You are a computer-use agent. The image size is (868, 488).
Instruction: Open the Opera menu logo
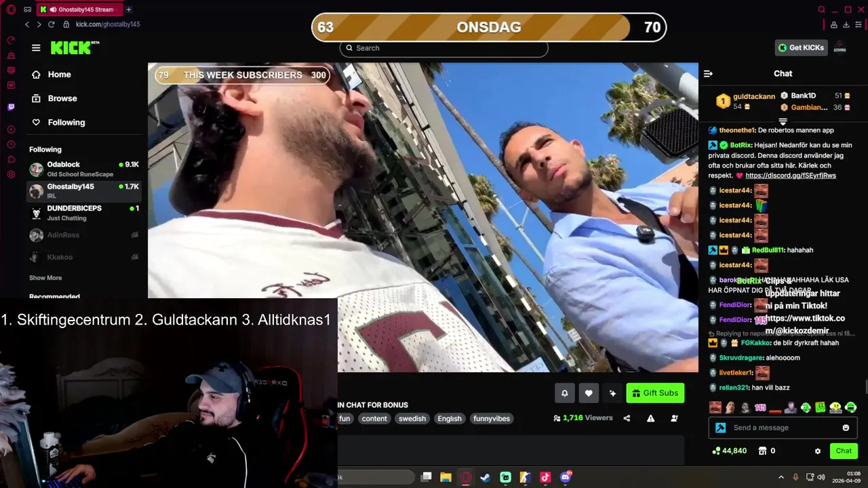pyautogui.click(x=11, y=9)
